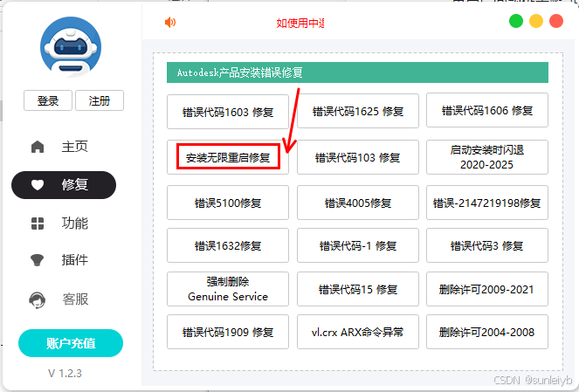Click 错误5100修复 button

(x=228, y=203)
